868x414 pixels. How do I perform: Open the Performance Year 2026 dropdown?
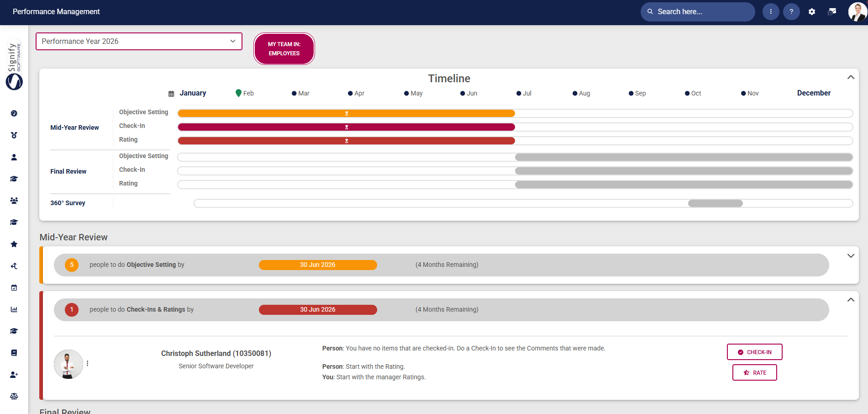point(139,41)
